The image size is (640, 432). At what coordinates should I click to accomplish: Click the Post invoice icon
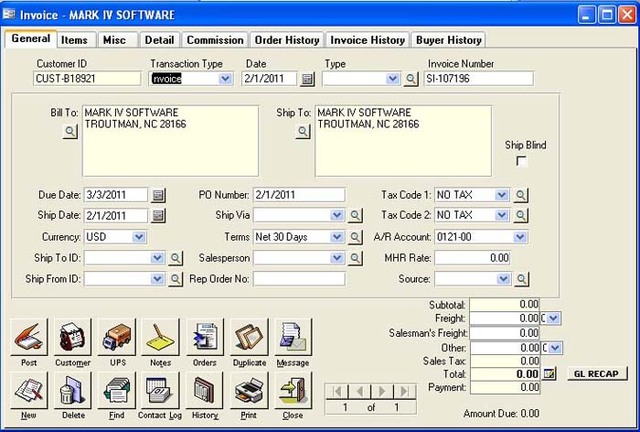click(x=29, y=337)
